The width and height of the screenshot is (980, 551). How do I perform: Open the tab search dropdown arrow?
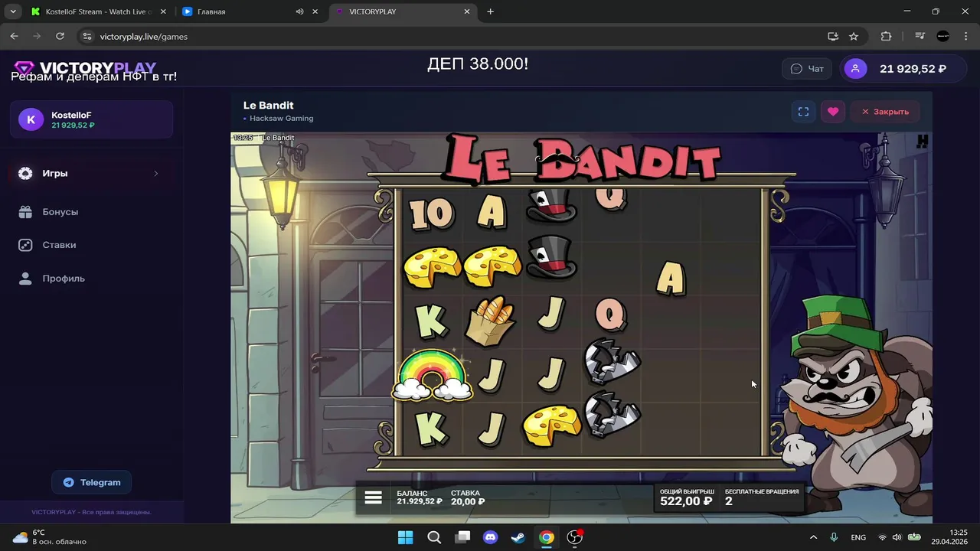[x=13, y=11]
